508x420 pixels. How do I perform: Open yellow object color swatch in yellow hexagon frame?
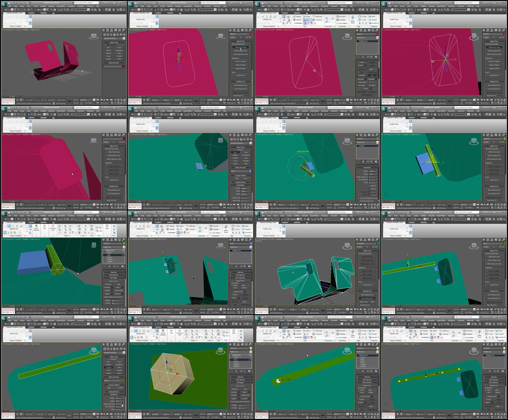point(251,348)
